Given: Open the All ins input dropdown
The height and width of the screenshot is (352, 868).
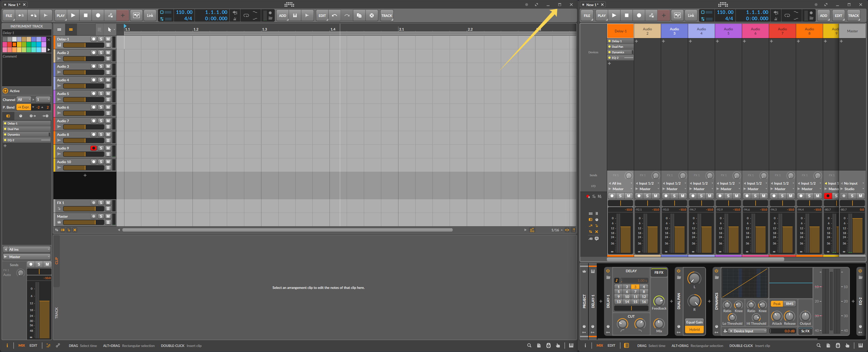Looking at the screenshot, I should pos(27,249).
